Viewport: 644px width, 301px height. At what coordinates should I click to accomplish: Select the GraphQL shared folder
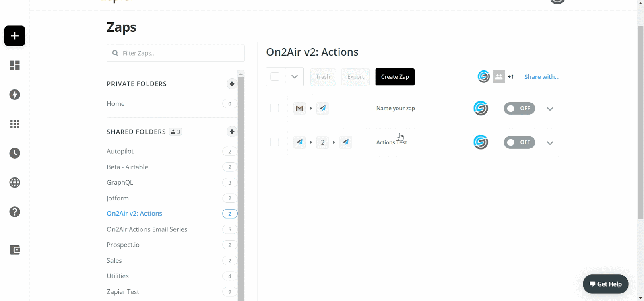[x=120, y=182]
